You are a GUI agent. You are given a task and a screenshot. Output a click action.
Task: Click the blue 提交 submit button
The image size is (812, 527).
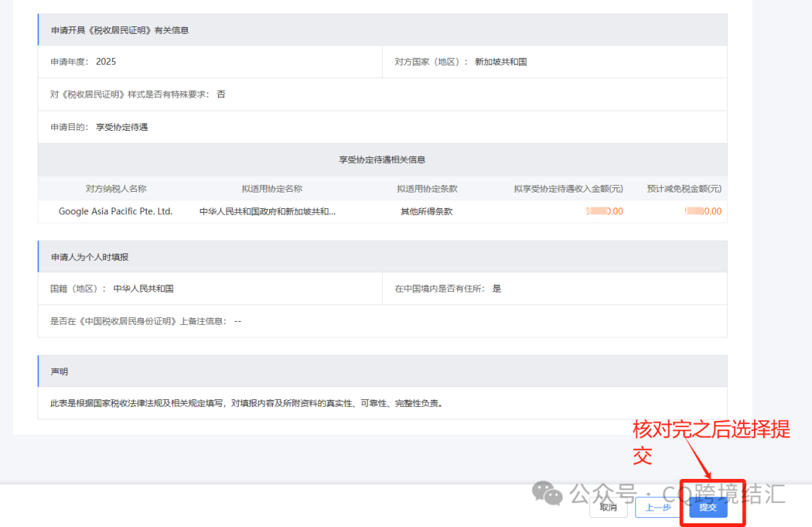[x=707, y=507]
